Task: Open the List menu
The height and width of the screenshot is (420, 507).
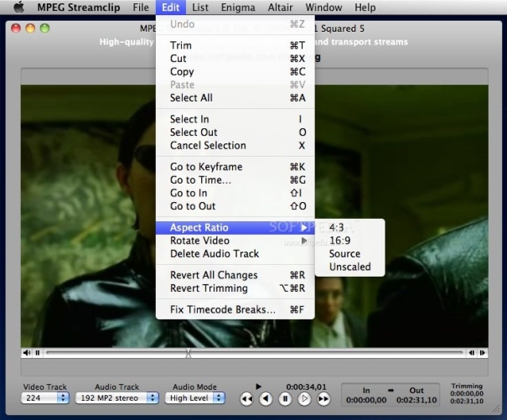Action: tap(200, 7)
